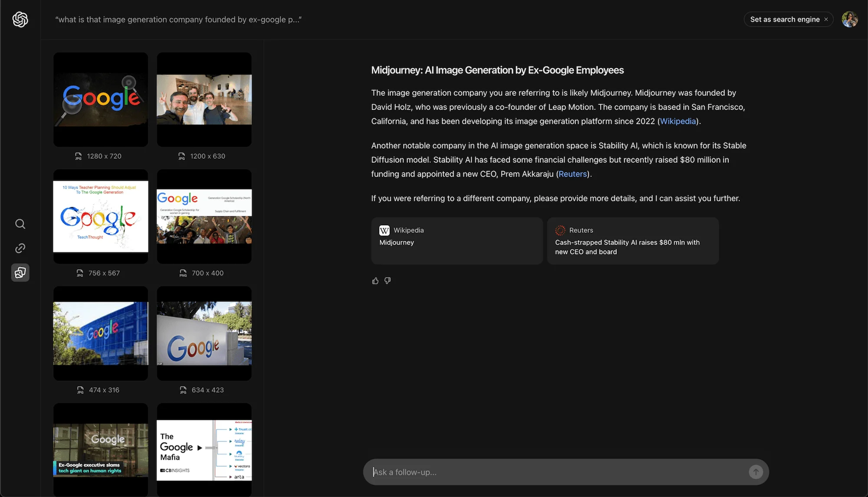Viewport: 868px width, 497px height.
Task: Dismiss the search engine prompt with the X
Action: tap(826, 19)
